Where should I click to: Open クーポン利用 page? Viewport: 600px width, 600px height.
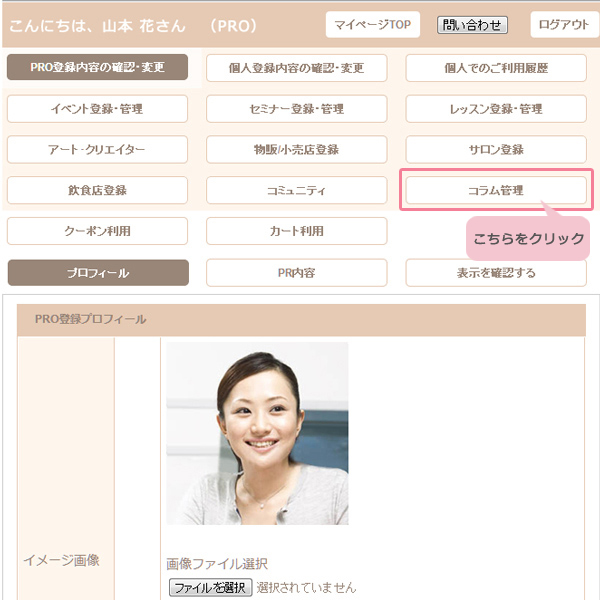coord(97,231)
